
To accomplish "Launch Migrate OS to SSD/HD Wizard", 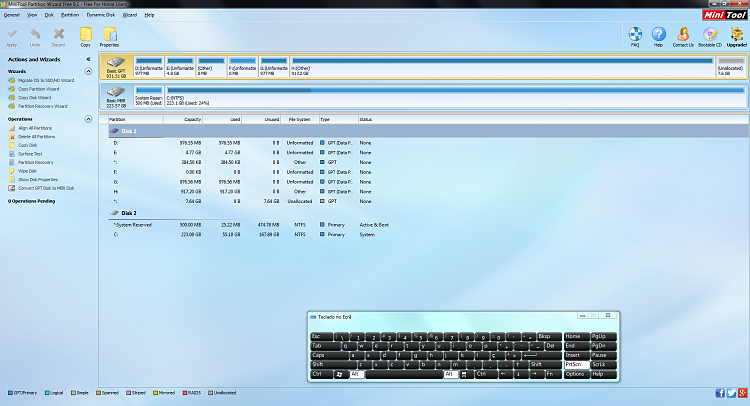I will [x=46, y=80].
